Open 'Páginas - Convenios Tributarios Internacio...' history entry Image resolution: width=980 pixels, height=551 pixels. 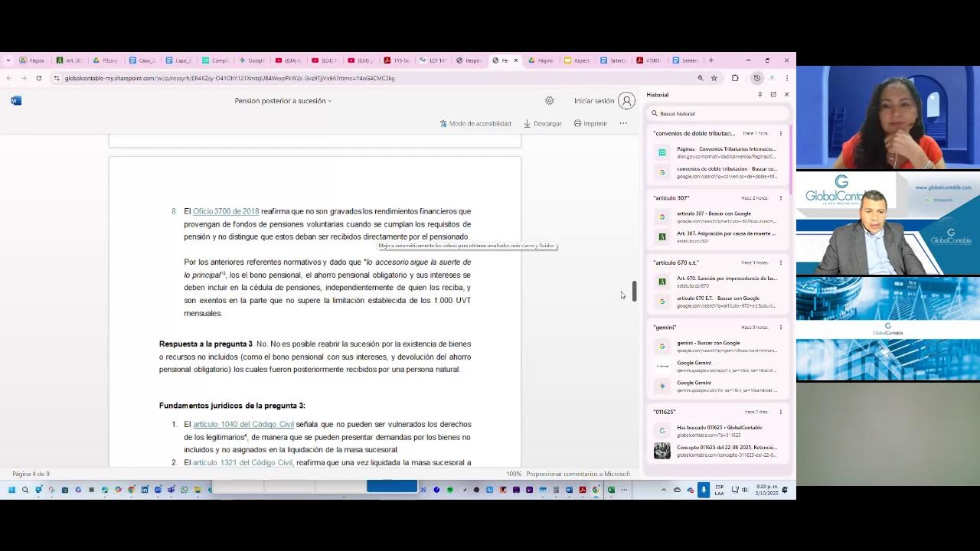tap(717, 152)
